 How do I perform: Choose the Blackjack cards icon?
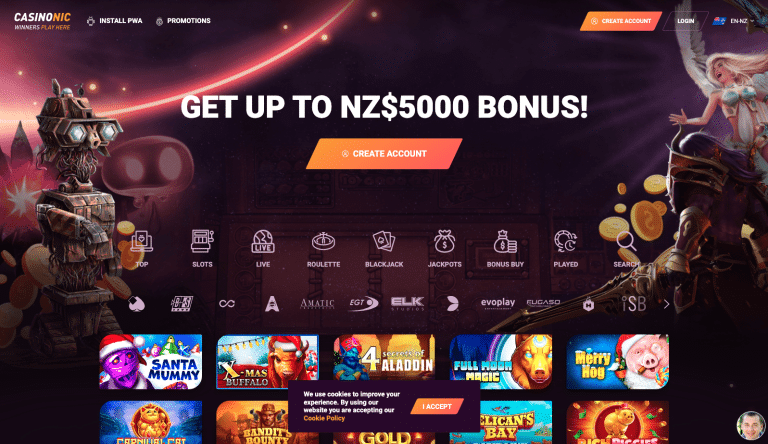pos(384,248)
